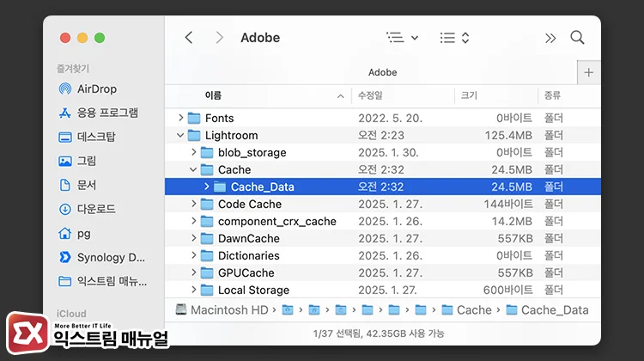This screenshot has height=361, width=644.
Task: Open the list view options dropdown
Action: [403, 38]
